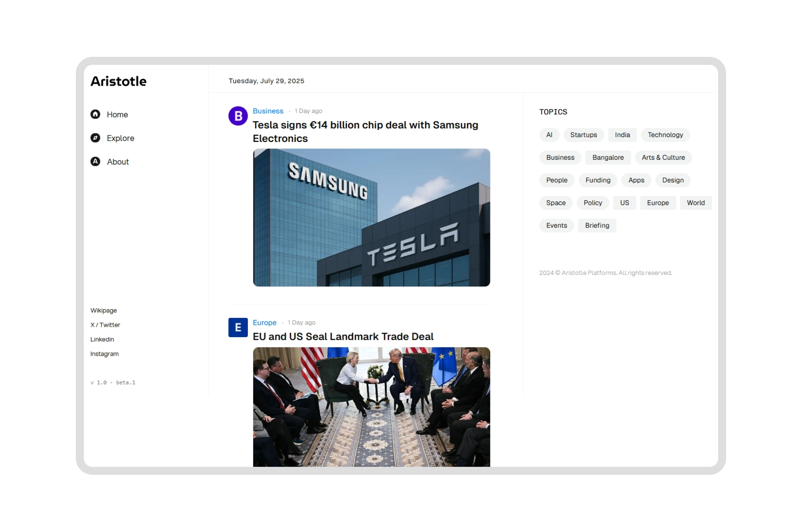
Task: Select the AI topic chip
Action: pos(550,135)
